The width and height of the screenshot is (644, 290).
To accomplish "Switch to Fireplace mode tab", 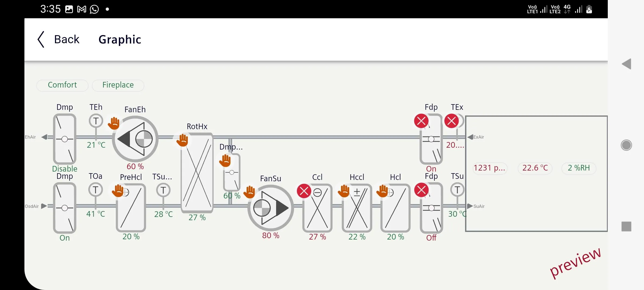I will (x=118, y=85).
